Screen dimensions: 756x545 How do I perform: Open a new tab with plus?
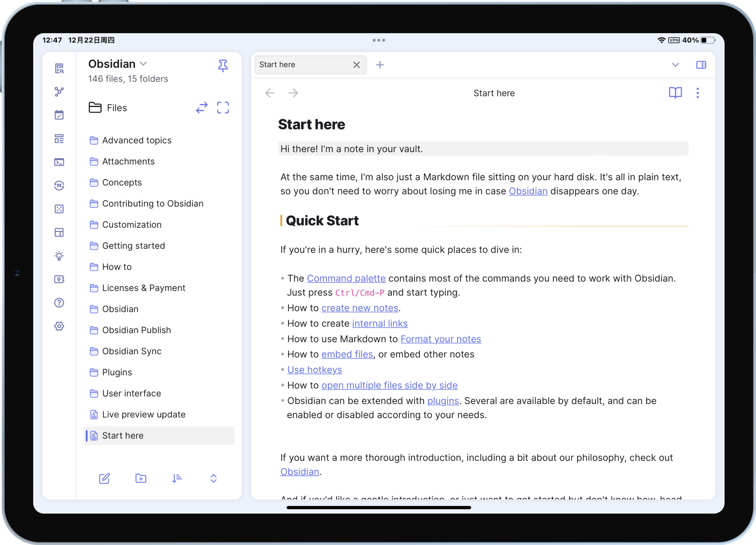click(380, 65)
